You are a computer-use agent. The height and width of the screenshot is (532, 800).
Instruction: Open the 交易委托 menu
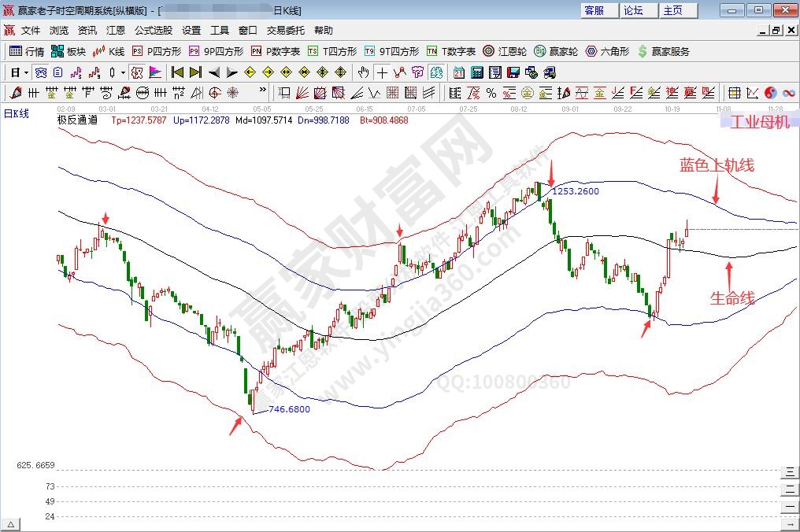click(x=285, y=31)
